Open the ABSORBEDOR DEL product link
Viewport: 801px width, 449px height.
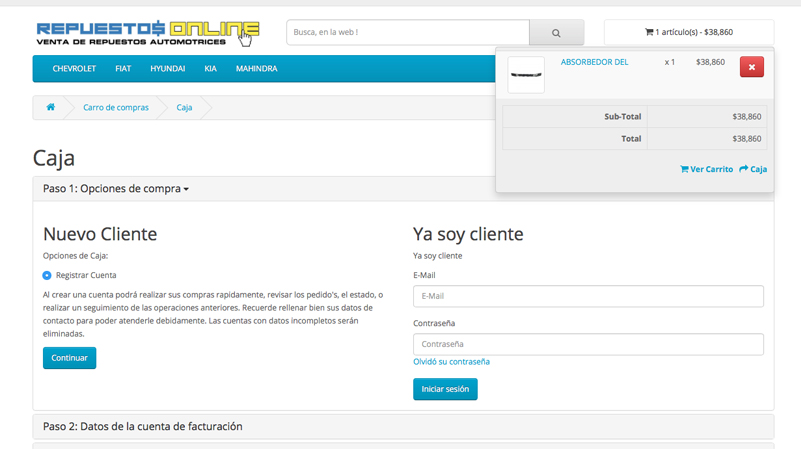pos(594,62)
